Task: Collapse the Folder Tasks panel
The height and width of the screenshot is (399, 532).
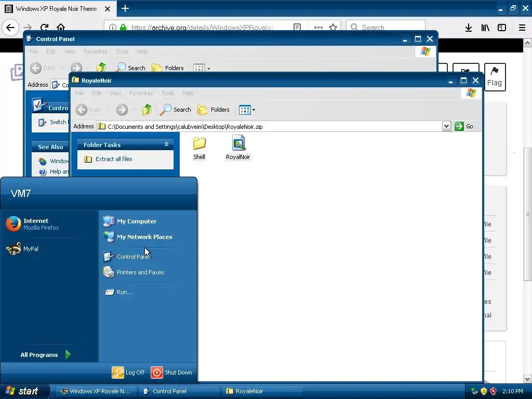Action: click(166, 144)
